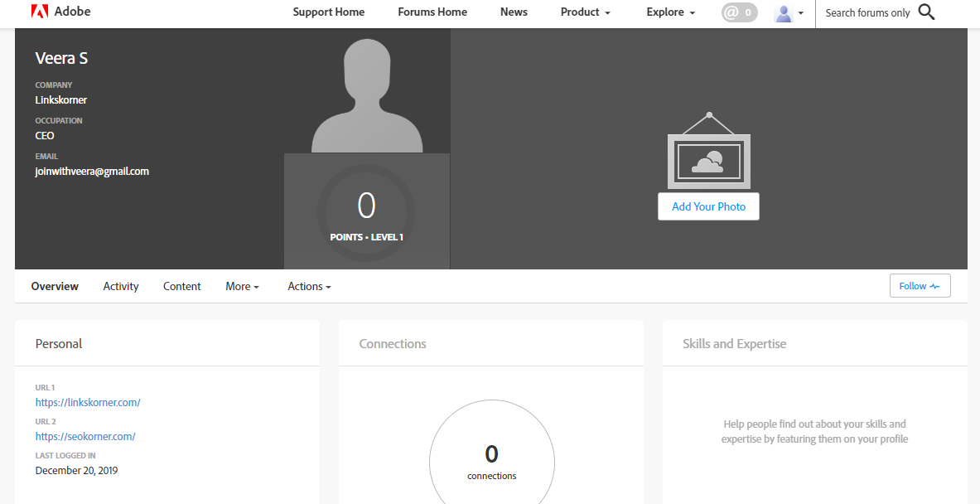Toggle following Veera S
The width and height of the screenshot is (980, 504).
coord(915,285)
